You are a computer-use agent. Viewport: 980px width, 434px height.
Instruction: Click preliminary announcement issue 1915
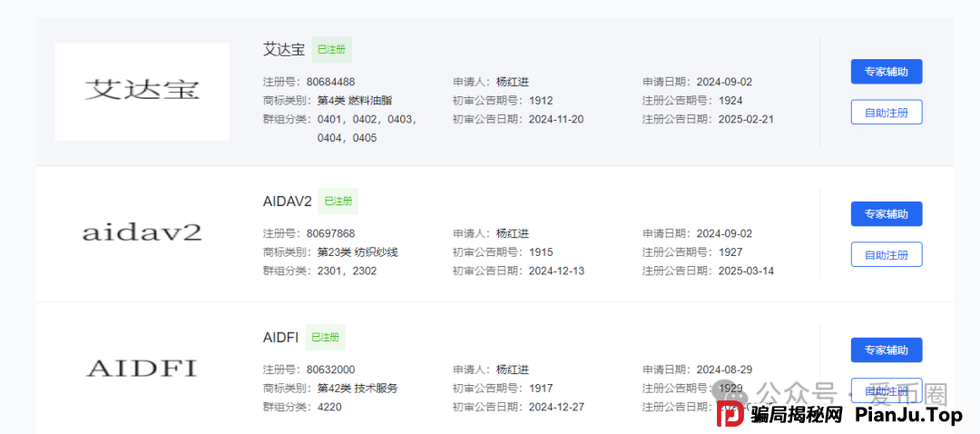(x=541, y=252)
